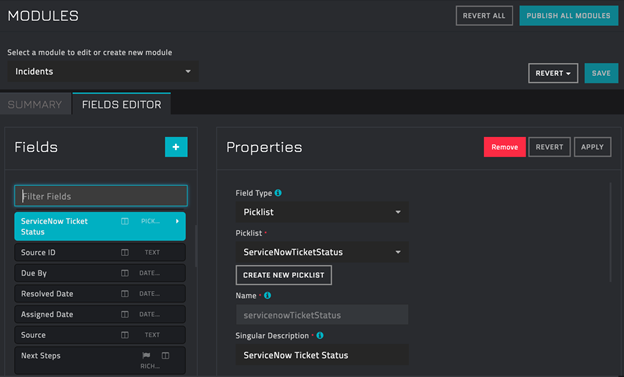The height and width of the screenshot is (377, 624).
Task: Click CREATE NEW PICKLIST button
Action: pyautogui.click(x=284, y=275)
